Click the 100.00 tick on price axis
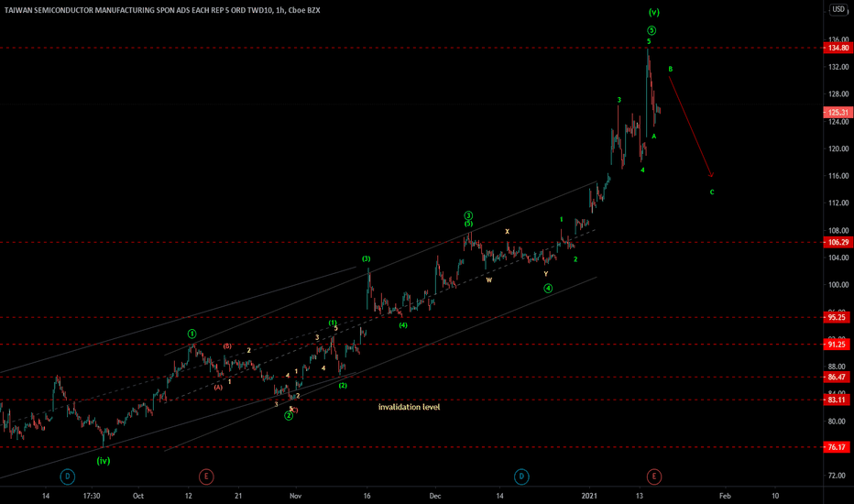This screenshot has width=854, height=504. point(838,285)
